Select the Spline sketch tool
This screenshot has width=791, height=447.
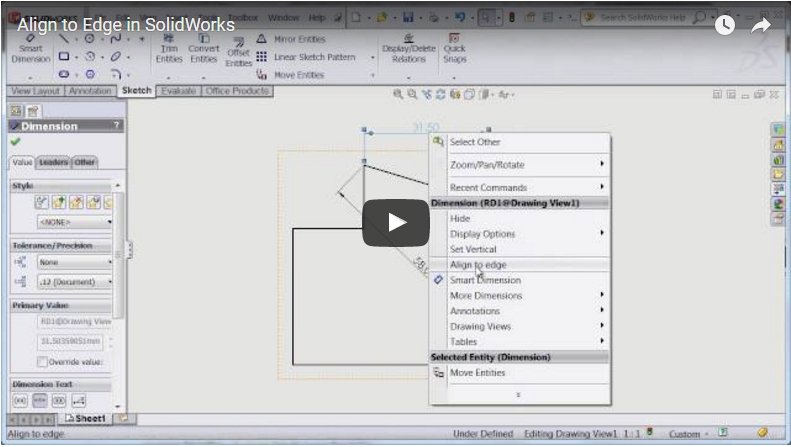[x=116, y=39]
